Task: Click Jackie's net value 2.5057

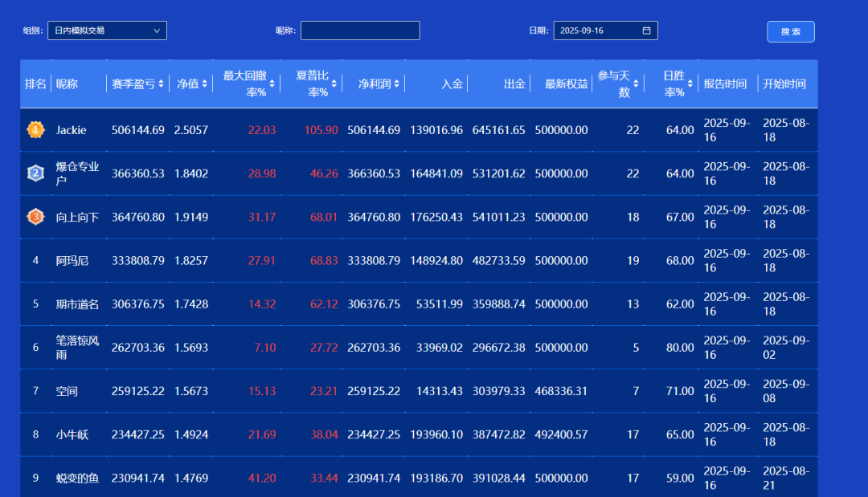Action: tap(191, 130)
